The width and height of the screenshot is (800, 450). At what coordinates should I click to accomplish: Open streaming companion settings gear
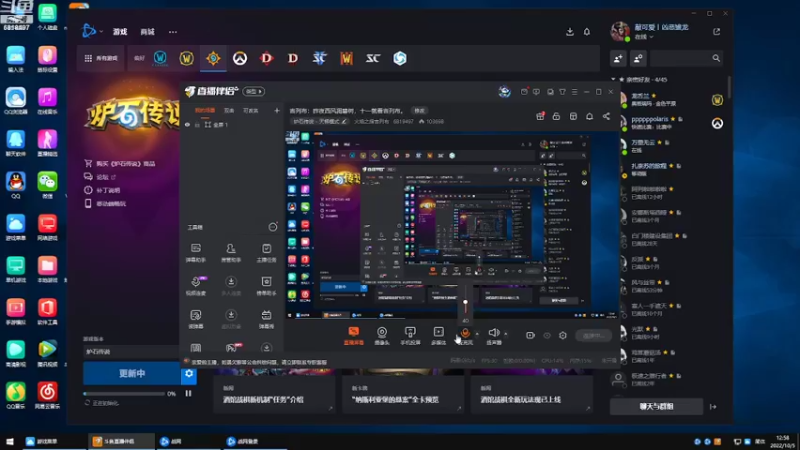(563, 335)
